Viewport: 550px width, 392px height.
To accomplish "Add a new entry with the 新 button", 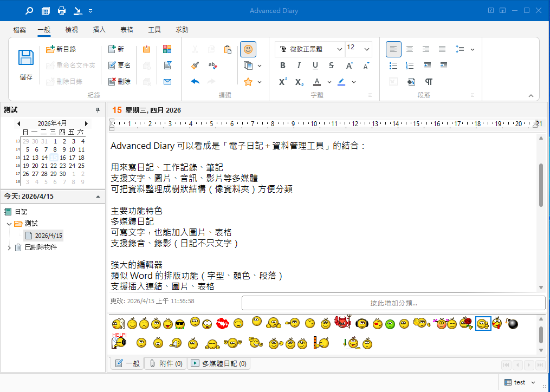I will (x=116, y=49).
